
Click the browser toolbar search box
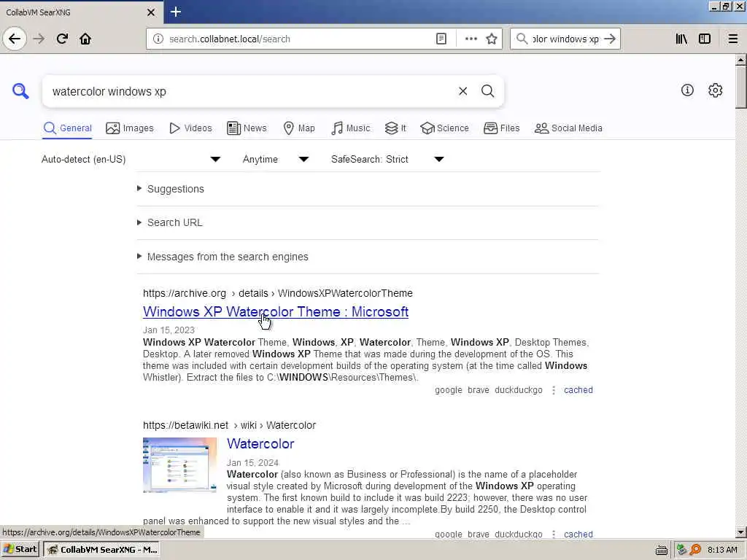[565, 39]
